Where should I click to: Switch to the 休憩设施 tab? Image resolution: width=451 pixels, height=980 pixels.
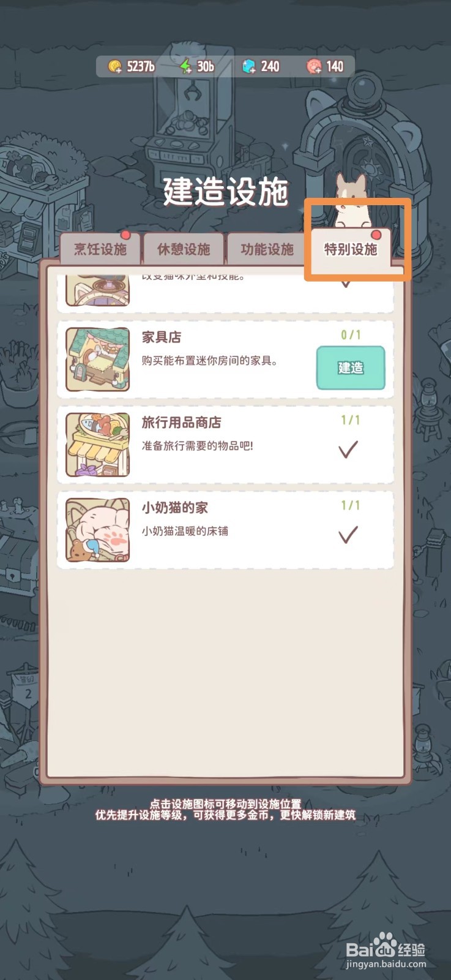point(184,249)
